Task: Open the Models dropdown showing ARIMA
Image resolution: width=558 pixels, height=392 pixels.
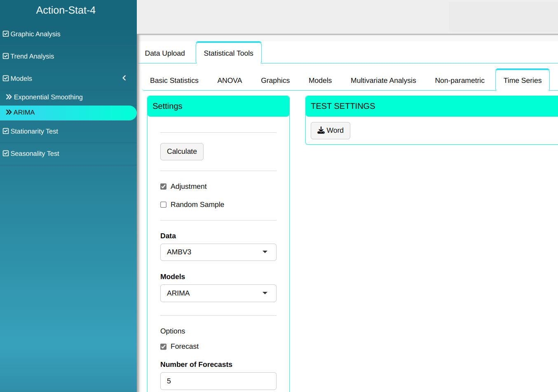Action: pos(218,293)
